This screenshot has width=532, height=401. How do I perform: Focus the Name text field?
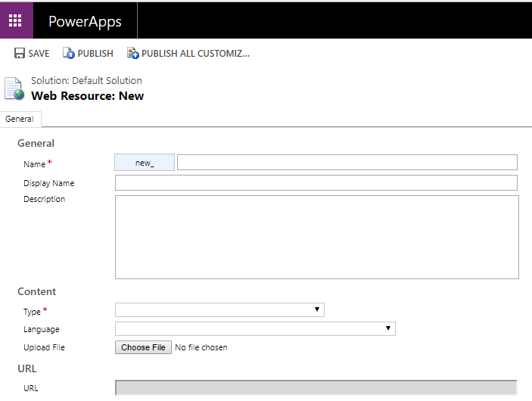(347, 163)
